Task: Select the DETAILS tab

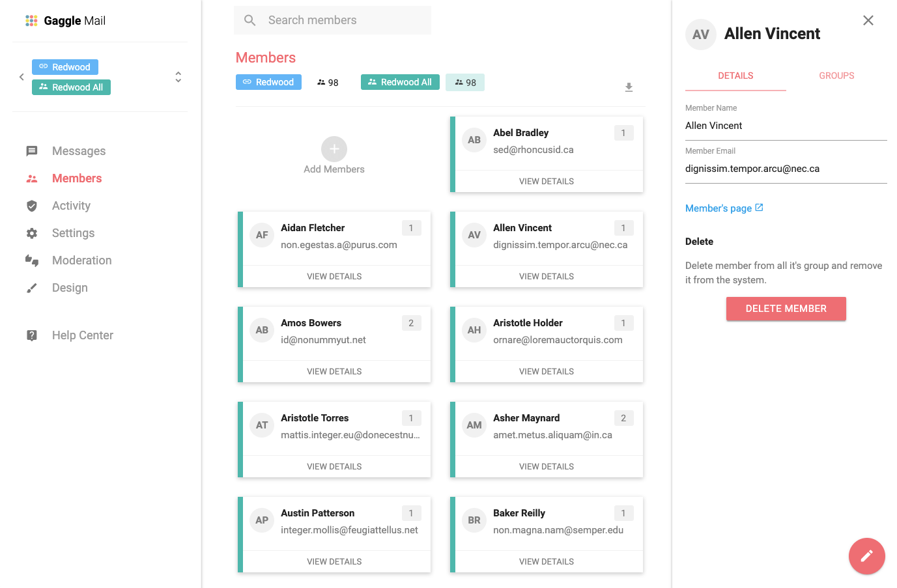Action: (x=735, y=76)
